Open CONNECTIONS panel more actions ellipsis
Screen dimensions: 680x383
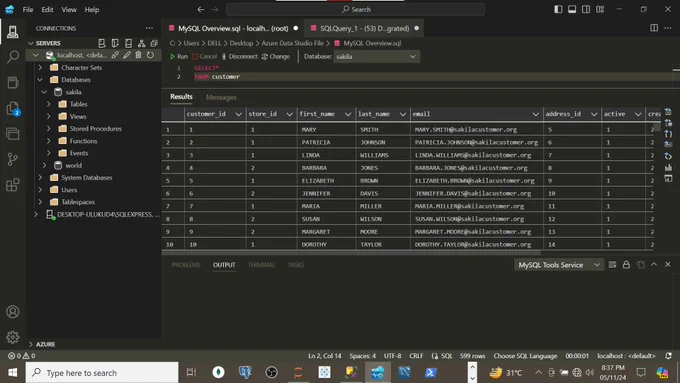149,28
